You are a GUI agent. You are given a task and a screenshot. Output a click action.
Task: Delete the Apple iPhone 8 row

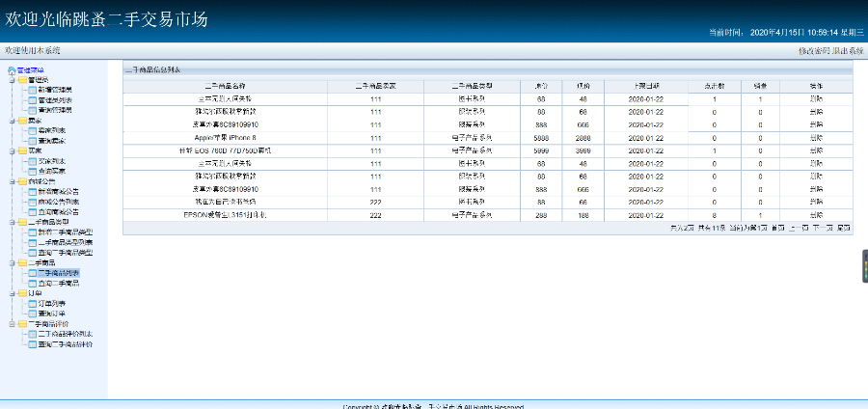[x=816, y=137]
